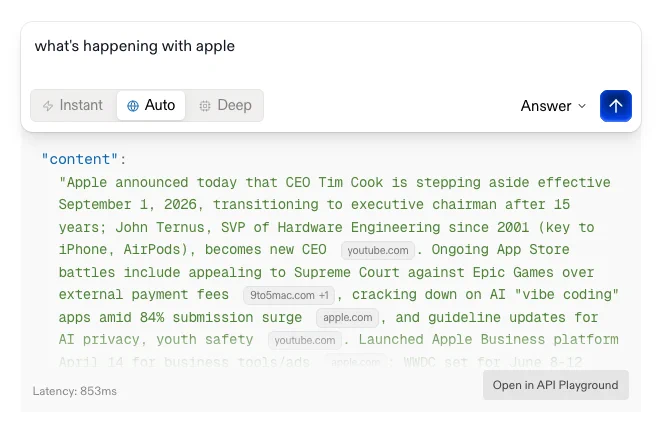662x433 pixels.
Task: Open in API Playground button
Action: click(x=556, y=385)
